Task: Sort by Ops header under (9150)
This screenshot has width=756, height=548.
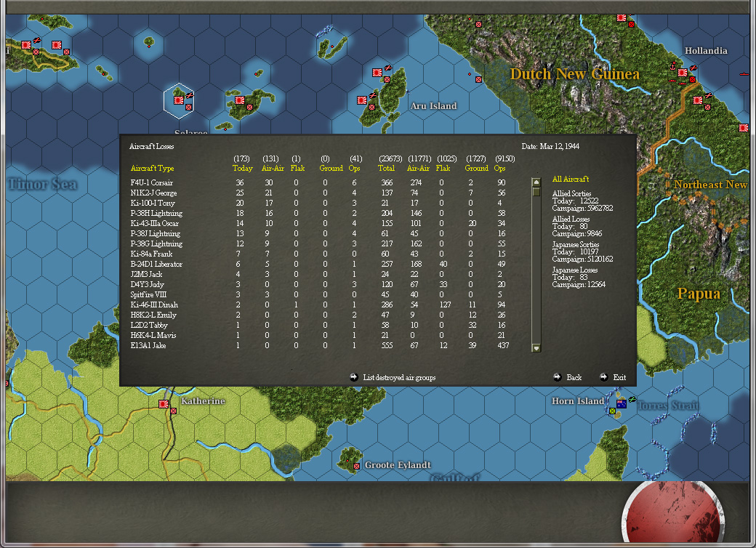Action: (499, 168)
